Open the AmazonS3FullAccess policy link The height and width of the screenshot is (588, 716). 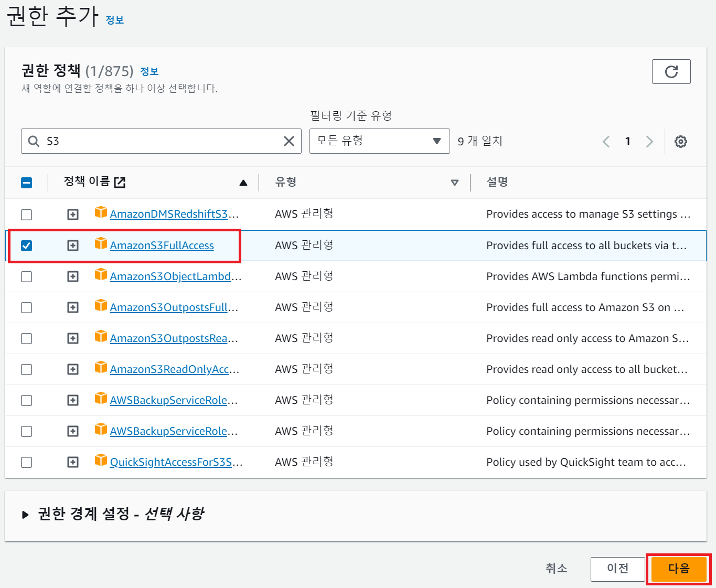coord(162,245)
